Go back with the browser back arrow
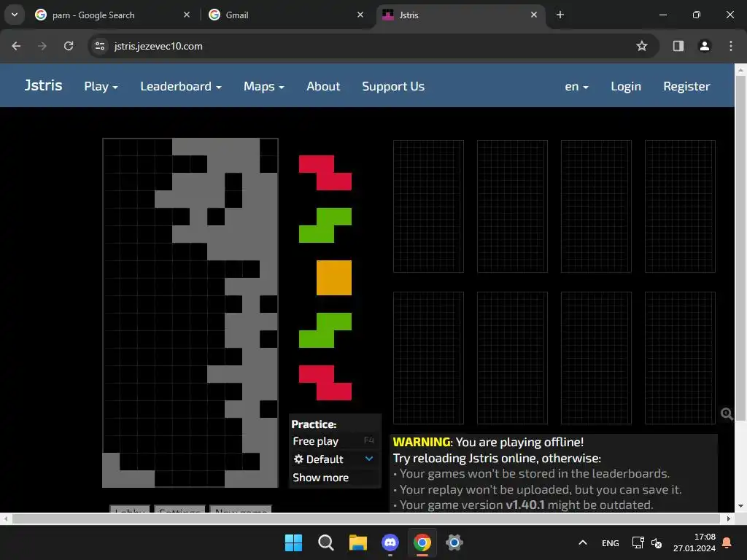The width and height of the screenshot is (747, 560). 16,46
